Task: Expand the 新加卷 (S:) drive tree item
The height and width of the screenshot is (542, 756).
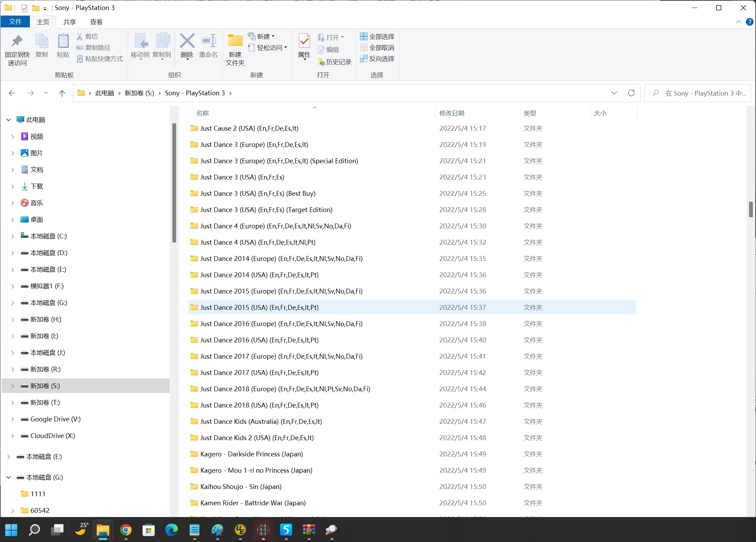Action: point(13,386)
